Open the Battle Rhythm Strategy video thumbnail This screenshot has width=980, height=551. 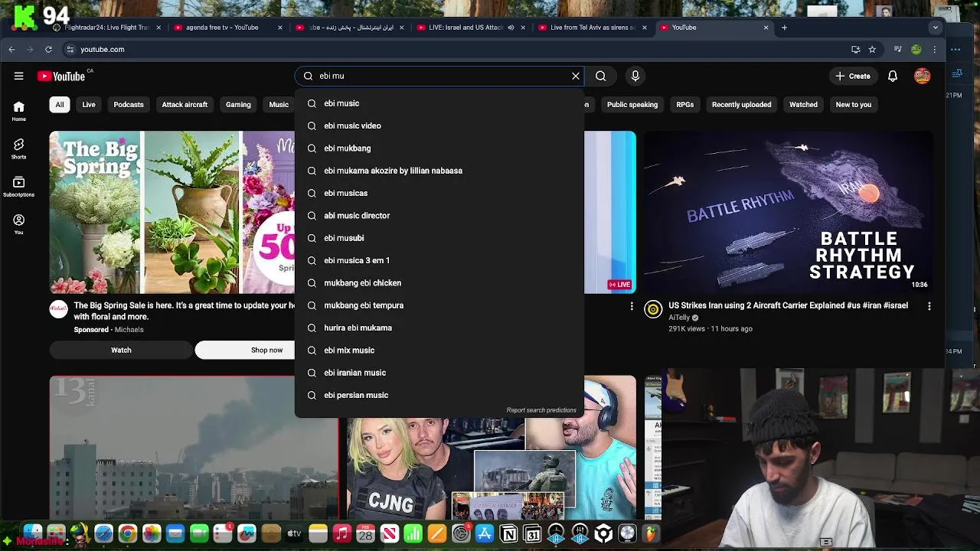[789, 212]
